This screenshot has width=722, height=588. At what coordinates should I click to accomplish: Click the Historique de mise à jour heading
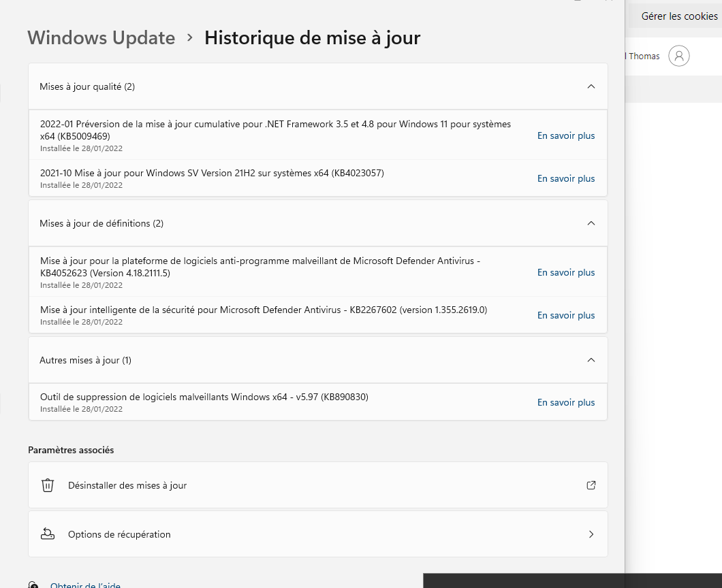pyautogui.click(x=312, y=37)
